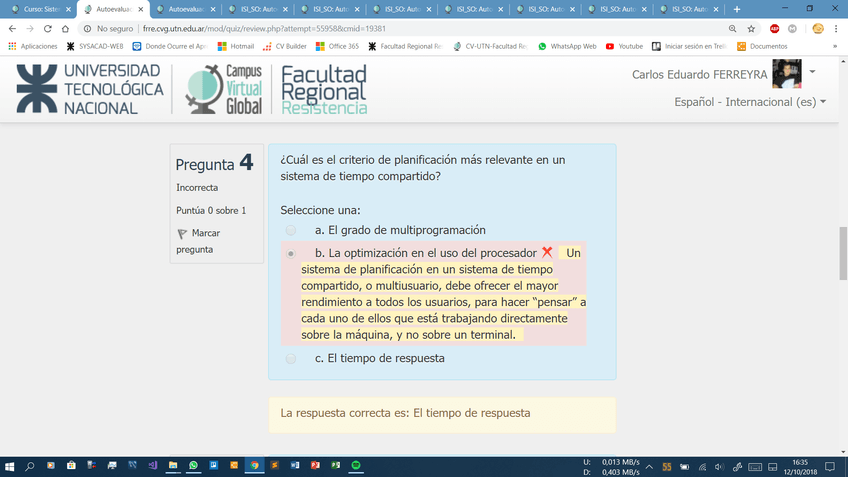
Task: Click the flag icon to mark question
Action: [182, 234]
